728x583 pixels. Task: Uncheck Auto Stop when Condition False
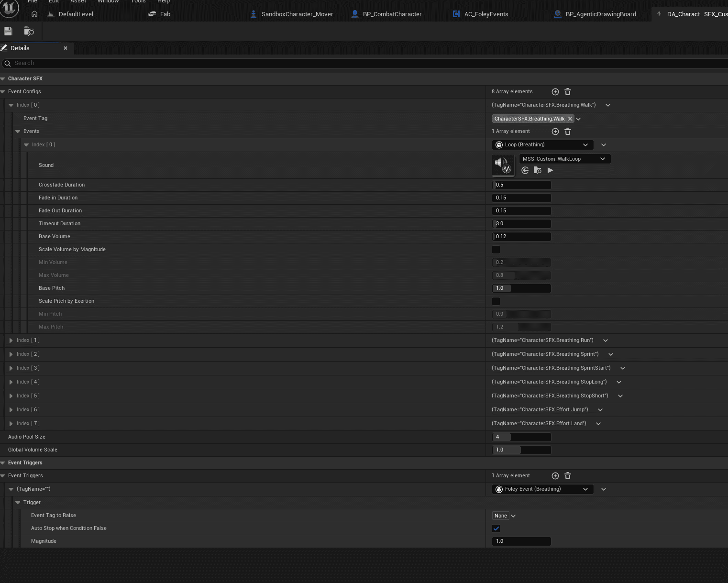(x=496, y=528)
